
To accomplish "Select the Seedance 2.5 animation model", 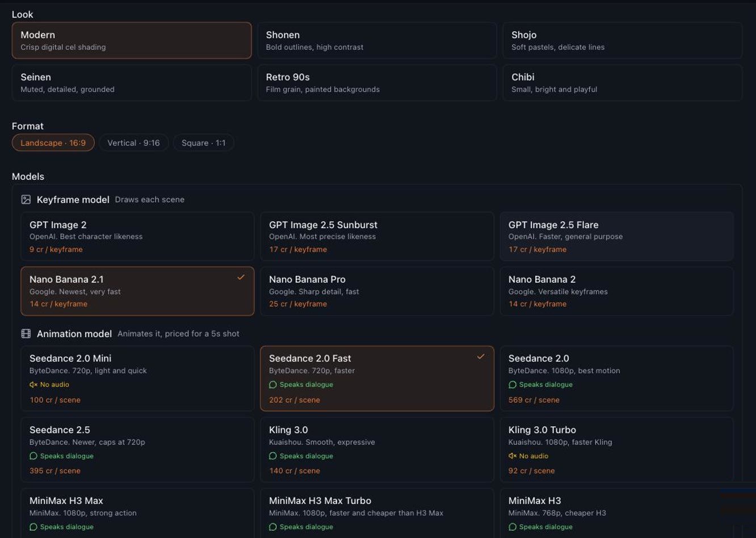I will click(x=137, y=450).
